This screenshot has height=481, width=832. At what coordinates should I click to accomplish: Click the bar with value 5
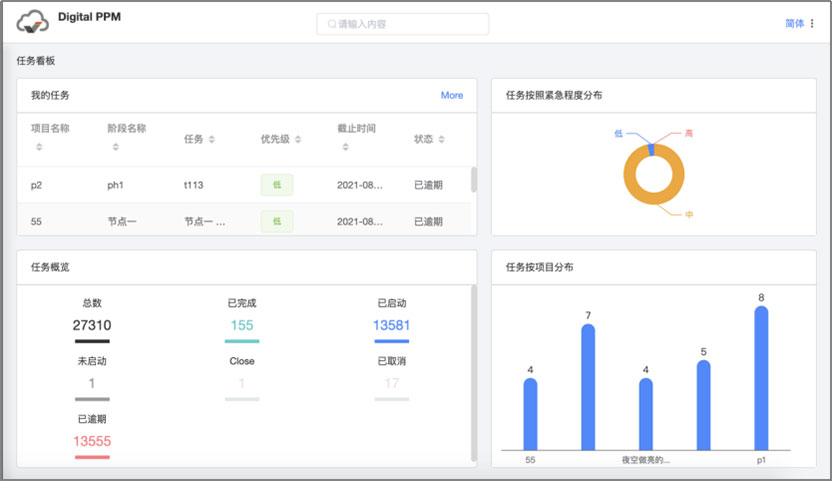pos(703,405)
